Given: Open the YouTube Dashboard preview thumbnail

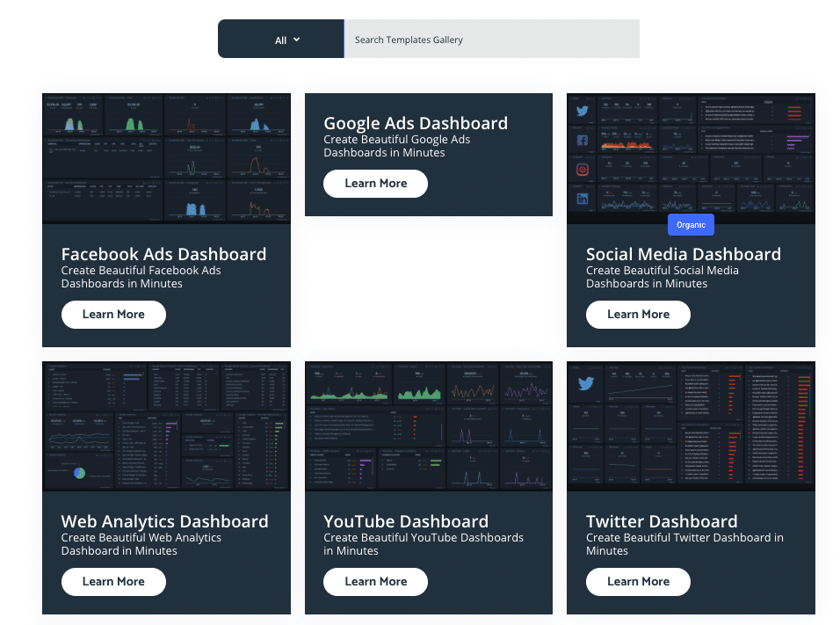Looking at the screenshot, I should coord(429,426).
